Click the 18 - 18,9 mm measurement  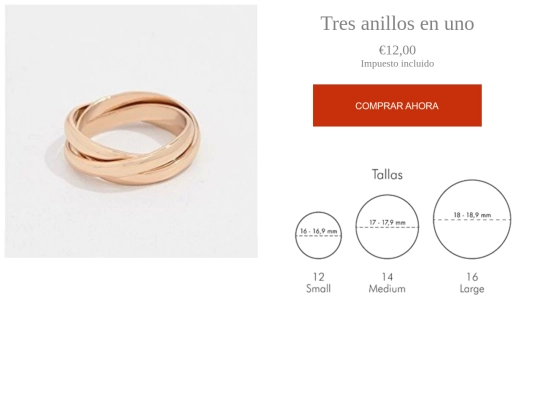click(472, 215)
